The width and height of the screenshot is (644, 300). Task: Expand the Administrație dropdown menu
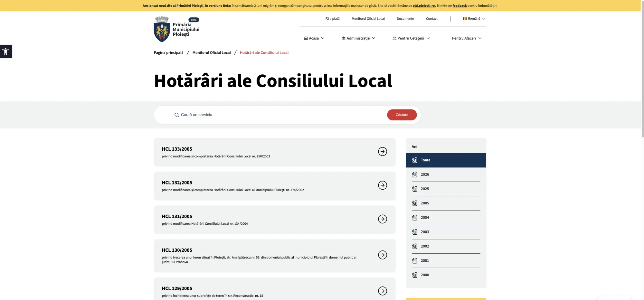click(x=358, y=38)
